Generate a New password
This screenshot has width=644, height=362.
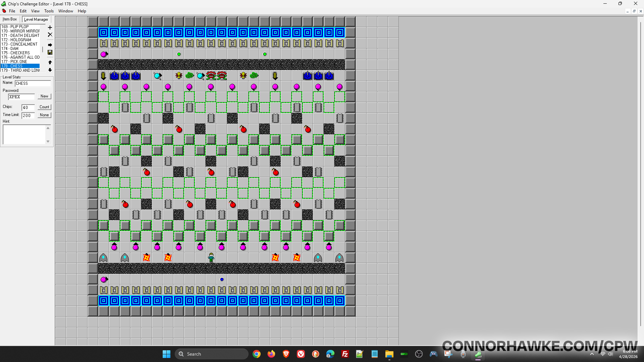pos(44,96)
